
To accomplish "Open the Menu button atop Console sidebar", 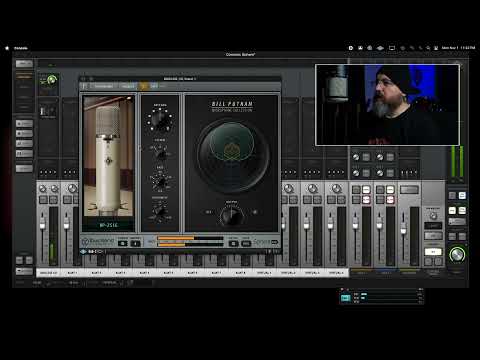I will (x=24, y=63).
